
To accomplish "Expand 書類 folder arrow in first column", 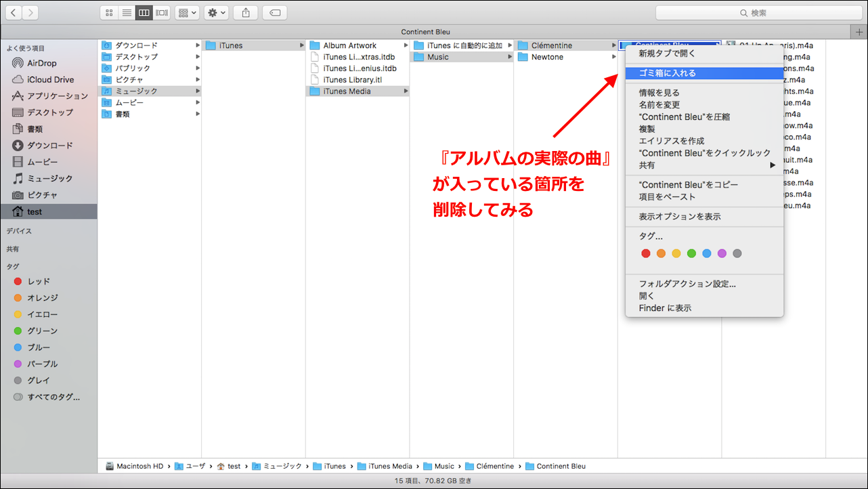I will (198, 114).
